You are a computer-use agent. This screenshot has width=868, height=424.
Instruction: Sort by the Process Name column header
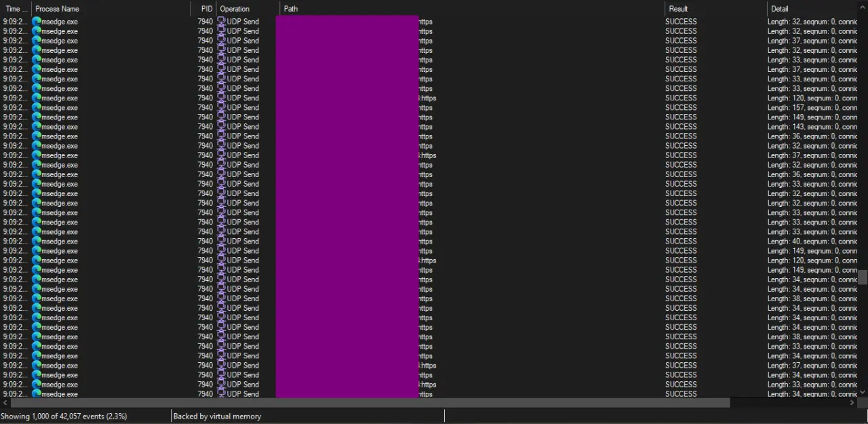point(111,9)
